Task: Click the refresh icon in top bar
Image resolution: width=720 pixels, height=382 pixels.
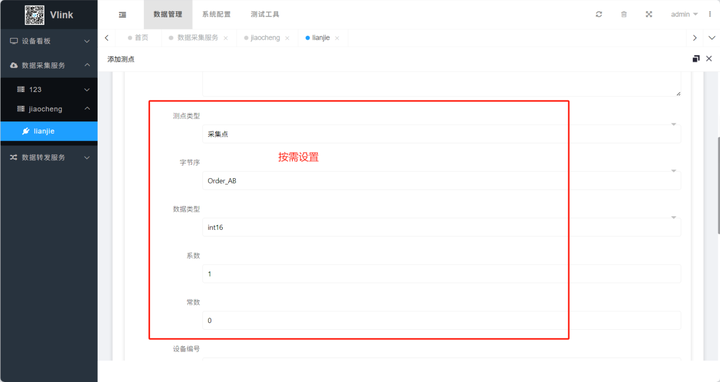Action: 599,14
